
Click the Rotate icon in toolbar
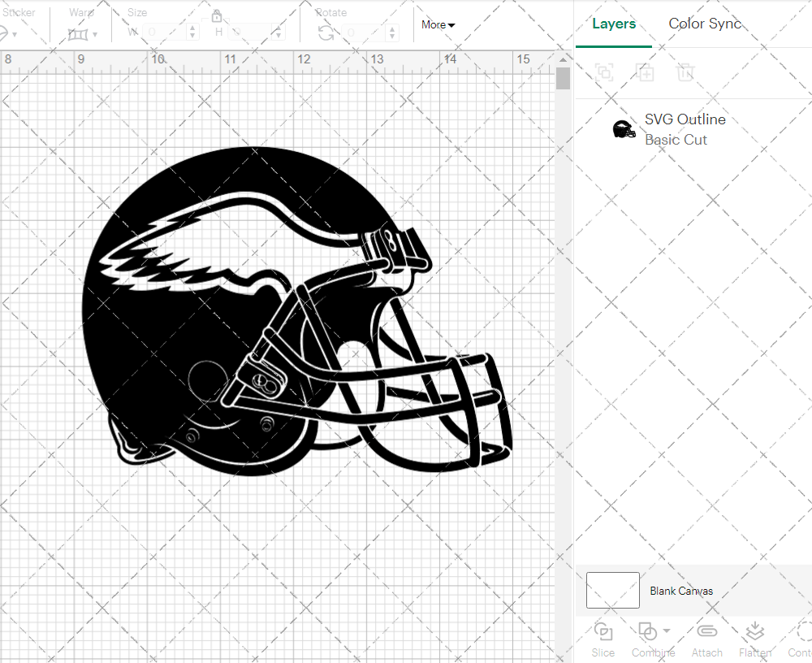coord(326,32)
